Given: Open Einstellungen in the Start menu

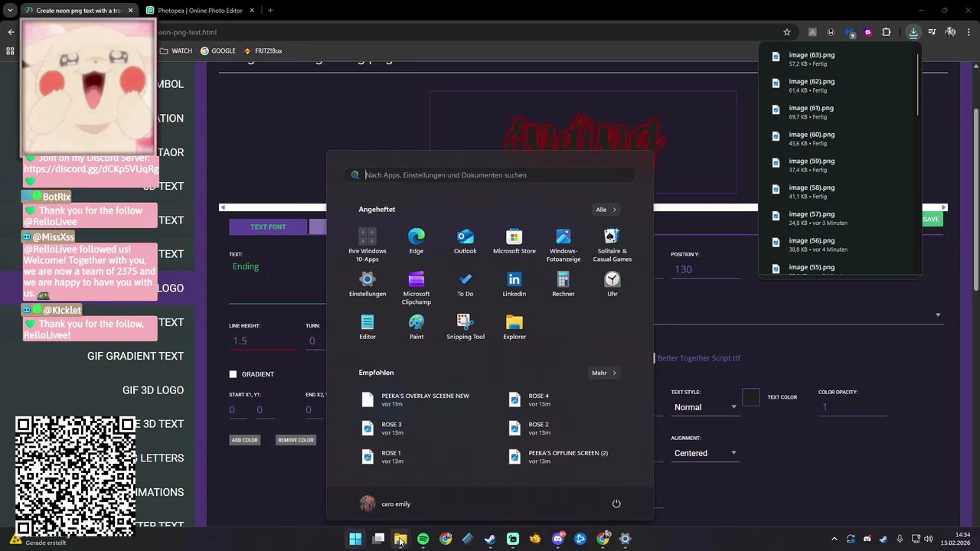Looking at the screenshot, I should point(367,285).
